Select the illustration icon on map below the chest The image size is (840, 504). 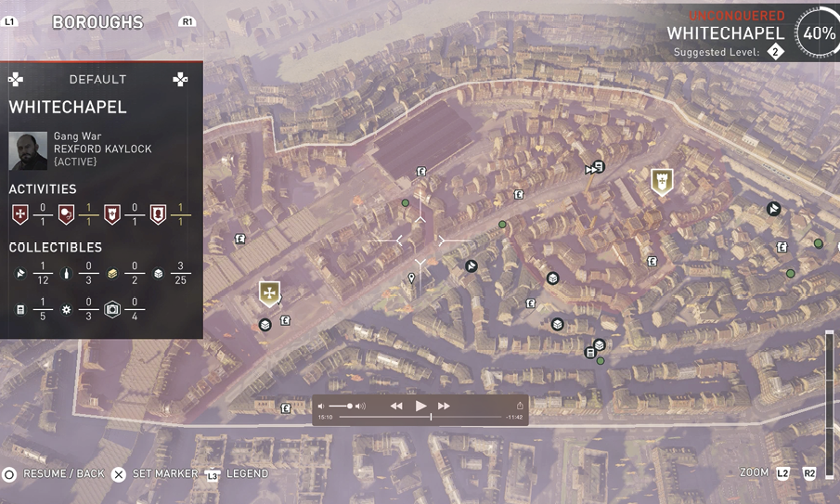tap(589, 353)
